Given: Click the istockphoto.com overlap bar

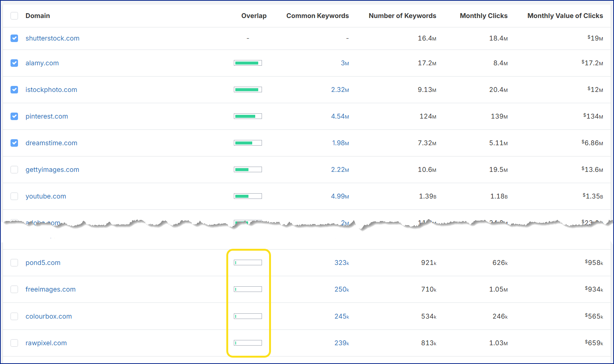Looking at the screenshot, I should 248,90.
